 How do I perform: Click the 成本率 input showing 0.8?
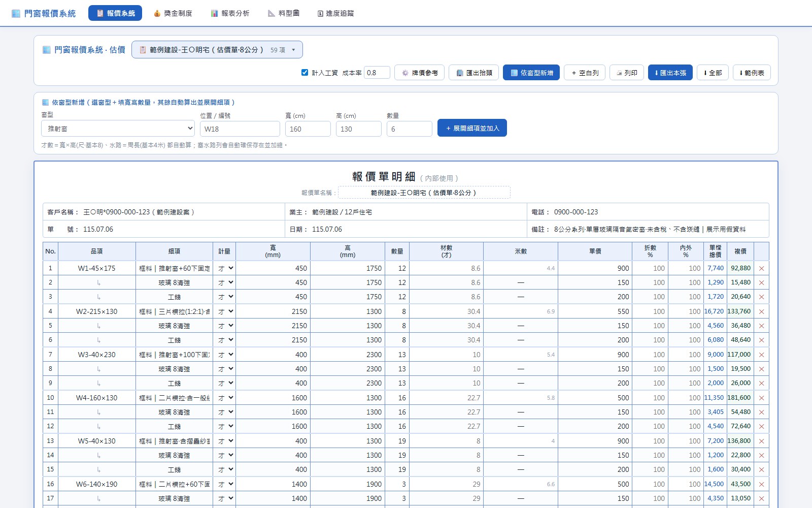(x=377, y=73)
